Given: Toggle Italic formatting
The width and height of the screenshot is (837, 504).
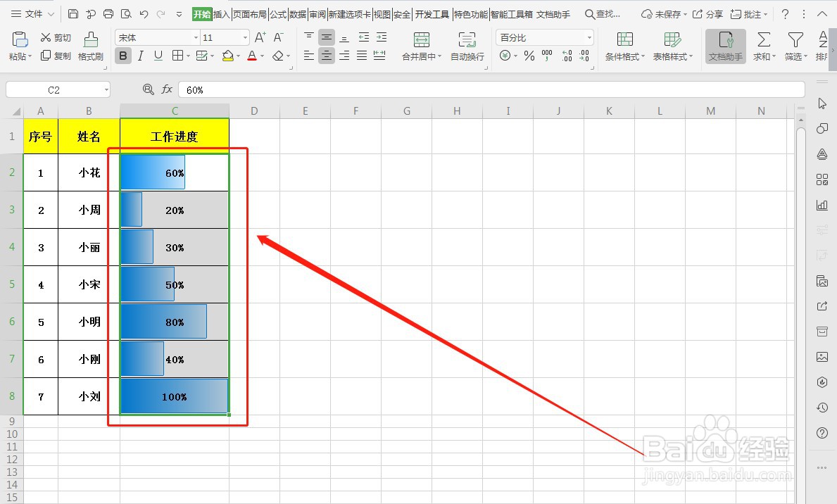Looking at the screenshot, I should click(x=140, y=56).
